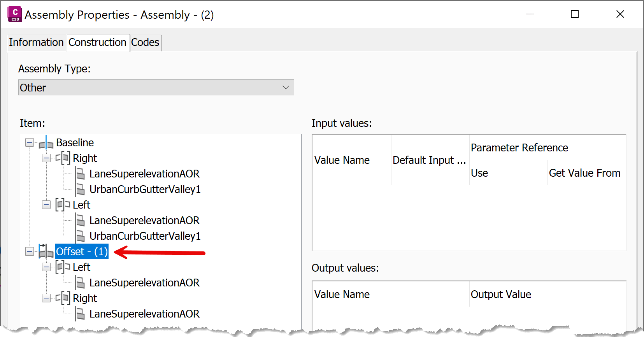Click the Right group icon under Offset
Viewport: 644px width, 337px height.
(x=63, y=298)
